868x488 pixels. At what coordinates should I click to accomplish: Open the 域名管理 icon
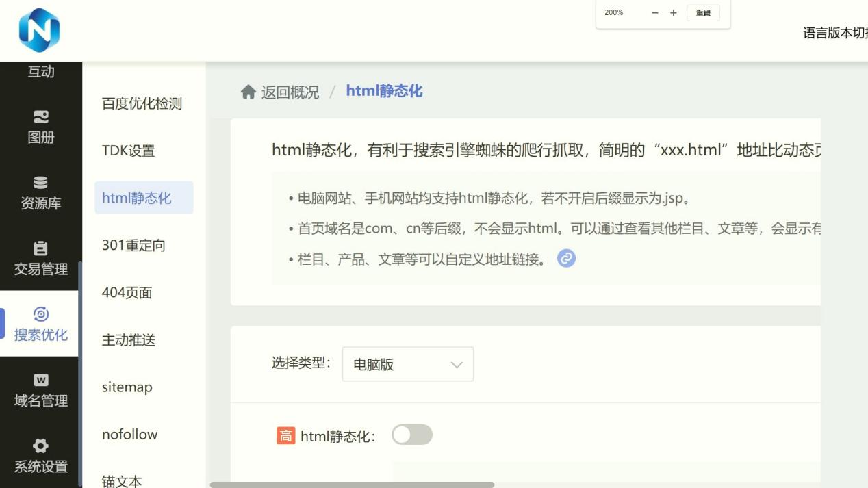(41, 380)
